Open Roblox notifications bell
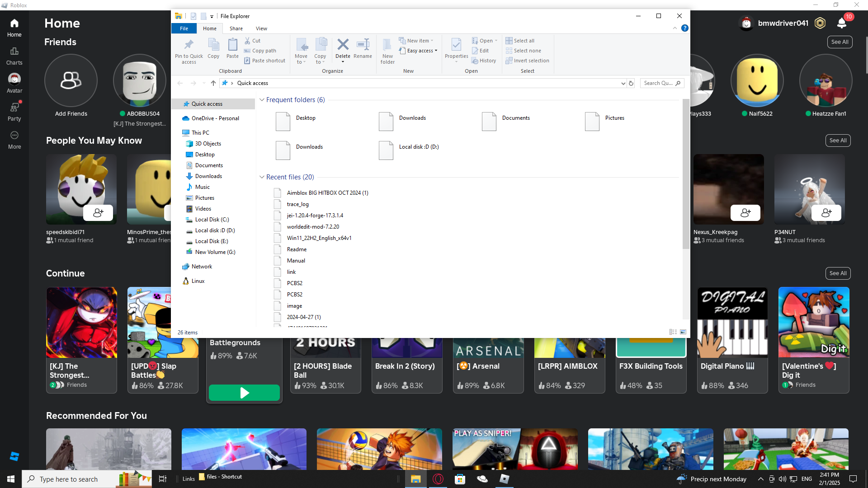This screenshot has height=488, width=868. (x=842, y=23)
